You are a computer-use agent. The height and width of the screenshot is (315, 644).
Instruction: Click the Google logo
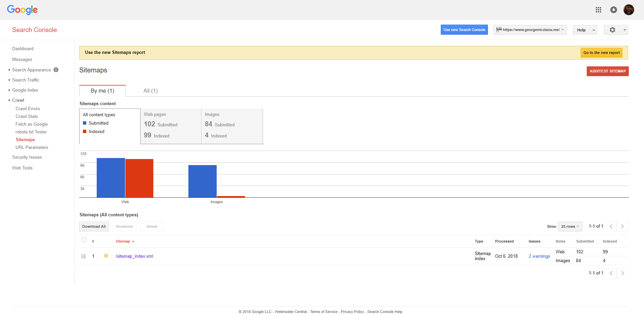22,10
